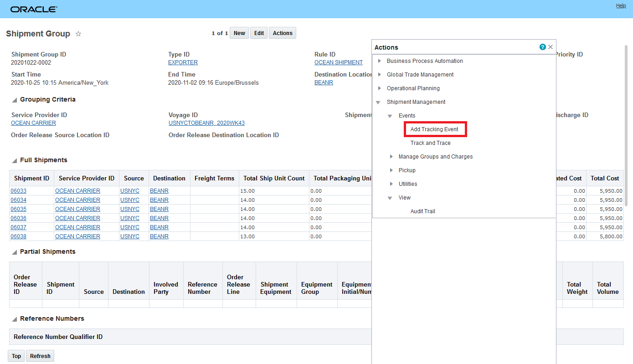
Task: Select Add Tracking Event action
Action: coord(434,129)
